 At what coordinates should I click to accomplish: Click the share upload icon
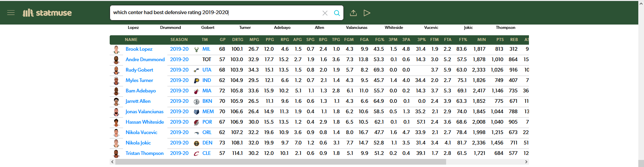tap(353, 13)
